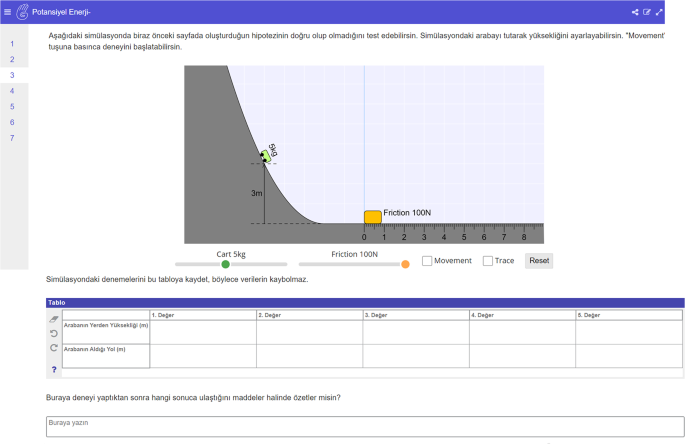The width and height of the screenshot is (685, 444).
Task: Select page 3 in sidebar
Action: click(x=12, y=75)
